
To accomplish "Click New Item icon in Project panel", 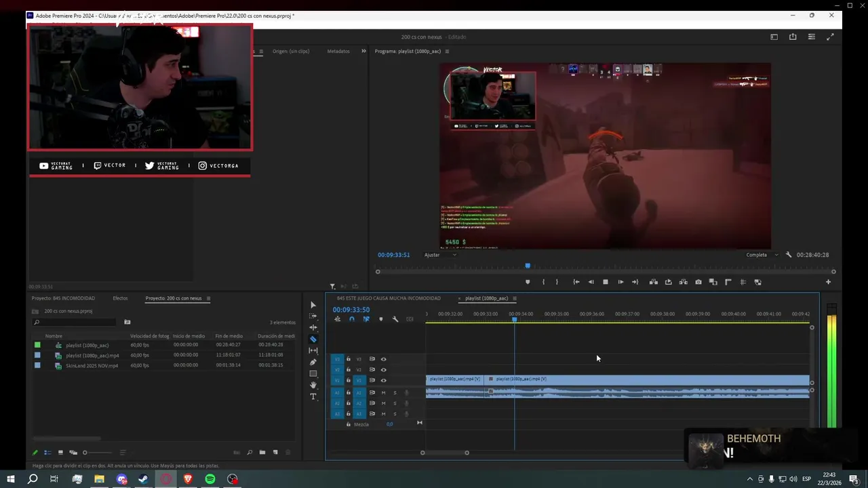I will pos(275,452).
